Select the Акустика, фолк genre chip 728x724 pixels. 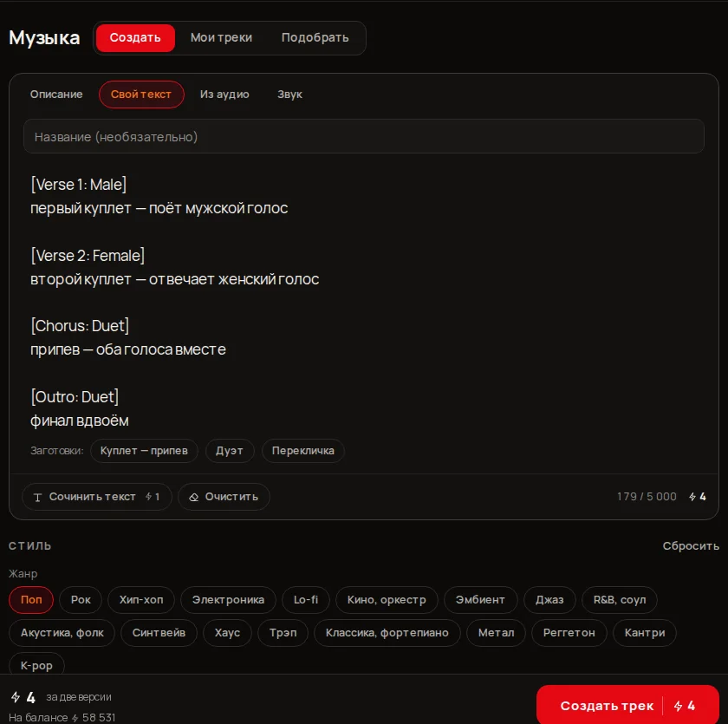pyautogui.click(x=62, y=632)
